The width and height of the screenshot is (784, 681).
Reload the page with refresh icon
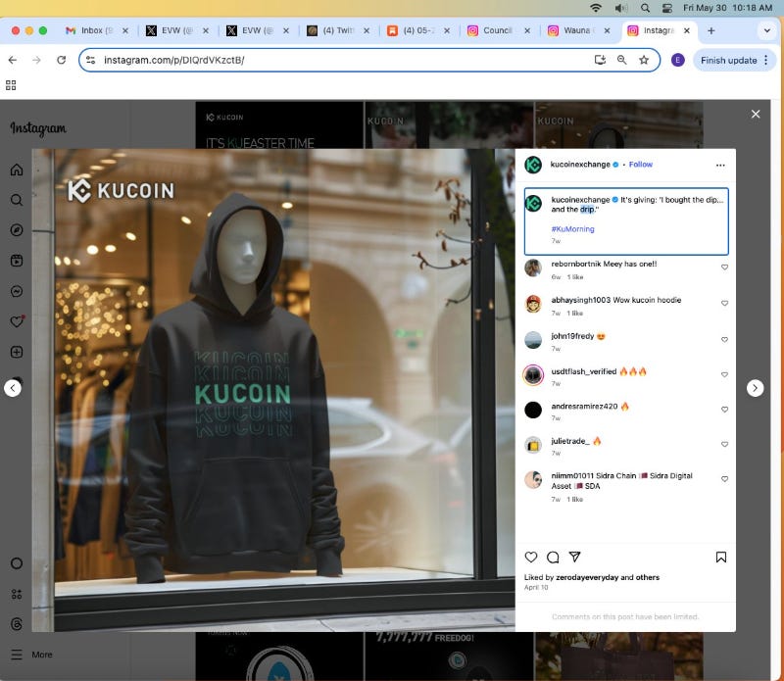tap(62, 60)
